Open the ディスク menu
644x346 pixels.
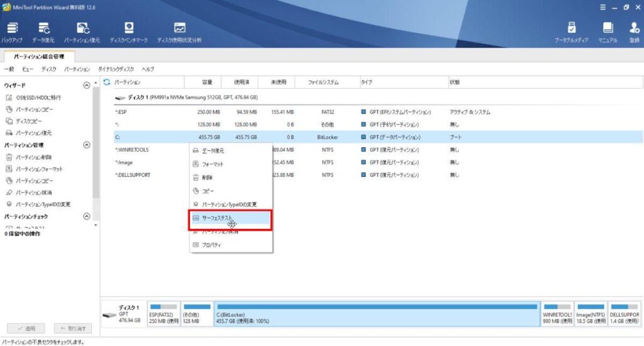[49, 69]
